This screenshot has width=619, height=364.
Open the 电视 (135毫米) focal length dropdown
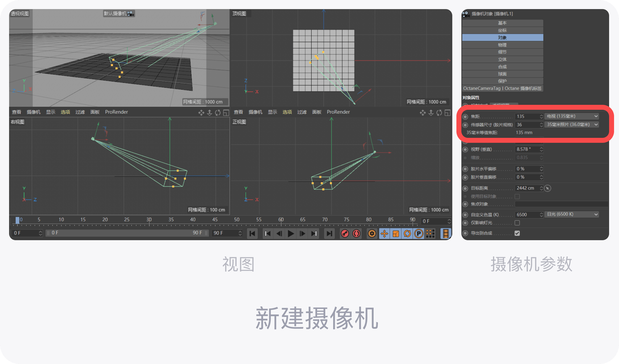(572, 116)
